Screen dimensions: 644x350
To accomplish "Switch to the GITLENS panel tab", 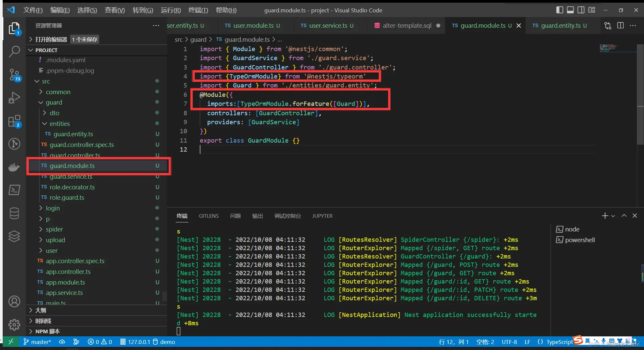I will (209, 216).
